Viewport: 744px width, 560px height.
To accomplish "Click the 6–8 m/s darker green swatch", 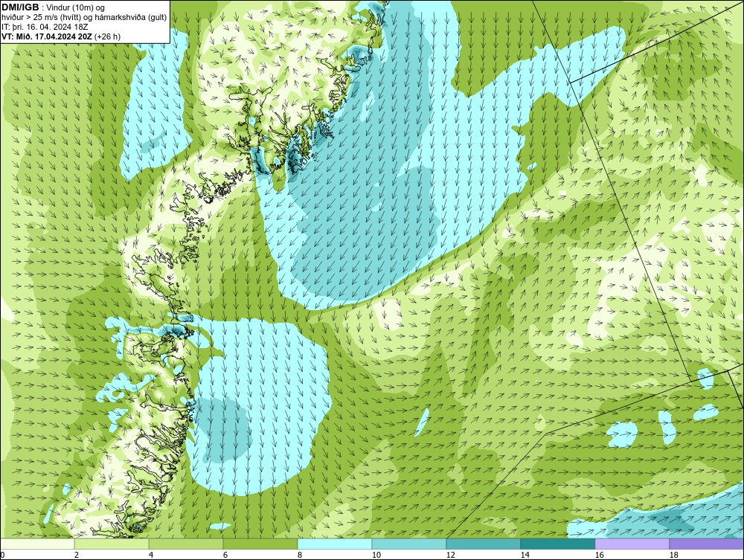I will click(x=260, y=544).
